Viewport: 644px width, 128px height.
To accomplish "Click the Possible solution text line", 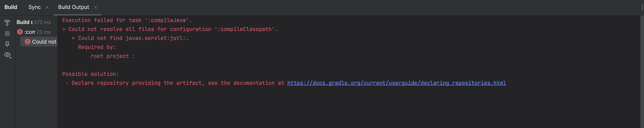I will click(x=90, y=74).
